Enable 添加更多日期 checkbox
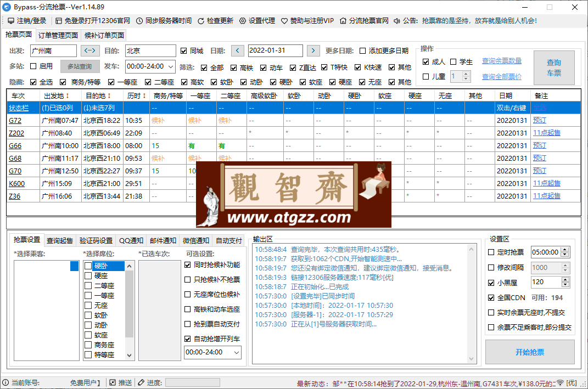Viewport: 588px width, 389px height. (362, 51)
